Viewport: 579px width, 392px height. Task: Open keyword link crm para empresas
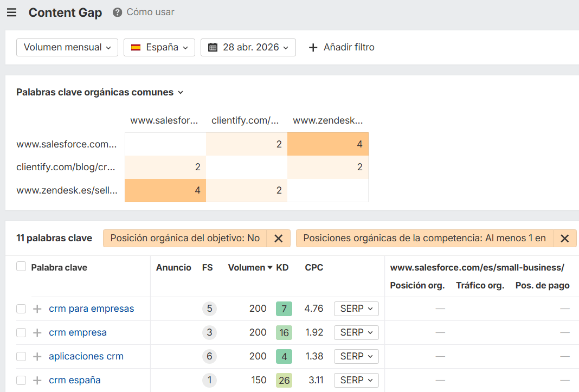pyautogui.click(x=92, y=309)
